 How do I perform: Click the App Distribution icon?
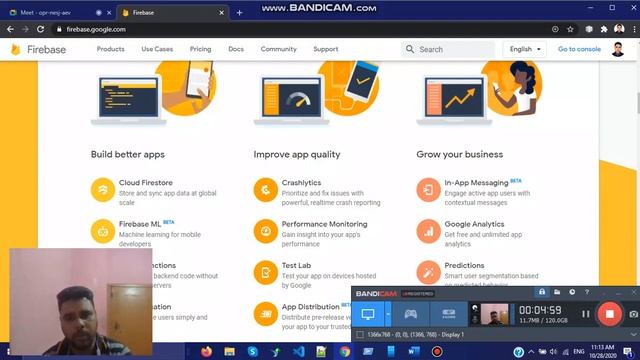(x=266, y=314)
